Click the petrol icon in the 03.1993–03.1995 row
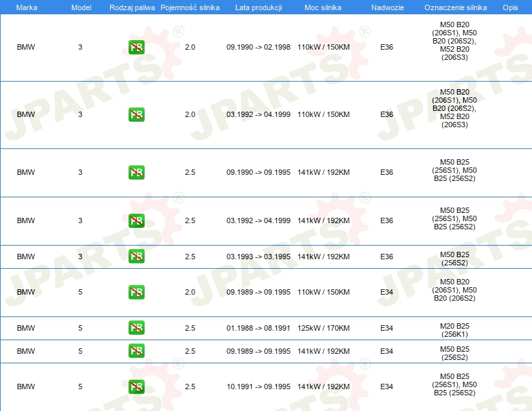This screenshot has width=532, height=411. 136,257
